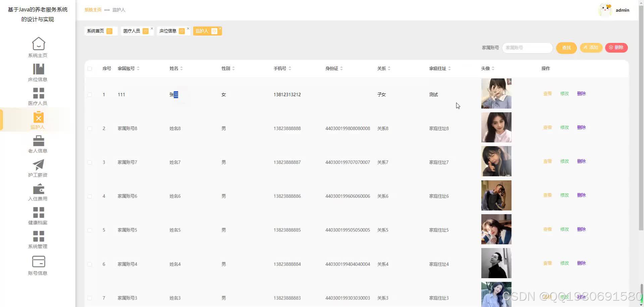Click the 添加 add button
Screen dimensions: 644x307
[x=591, y=48]
